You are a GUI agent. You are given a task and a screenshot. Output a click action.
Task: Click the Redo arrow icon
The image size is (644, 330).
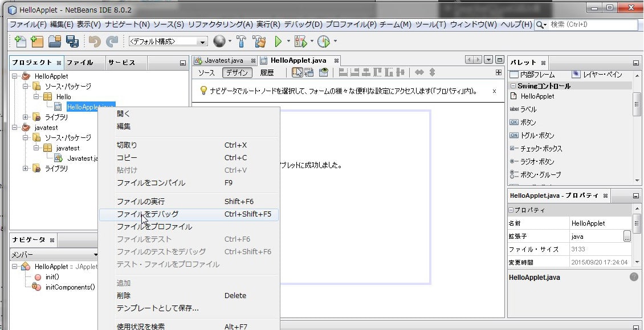[x=112, y=41]
